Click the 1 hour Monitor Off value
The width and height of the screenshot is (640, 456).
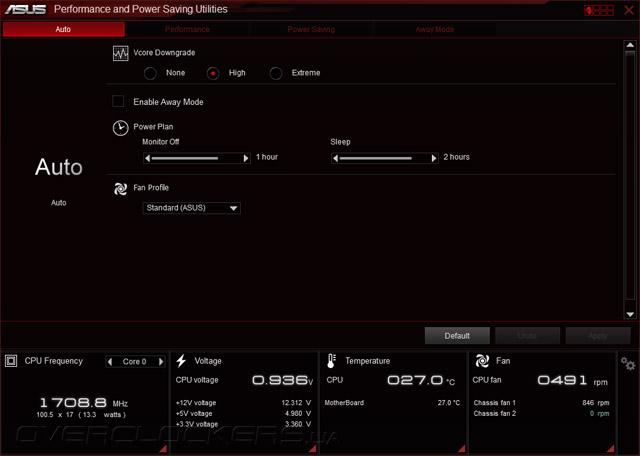267,157
